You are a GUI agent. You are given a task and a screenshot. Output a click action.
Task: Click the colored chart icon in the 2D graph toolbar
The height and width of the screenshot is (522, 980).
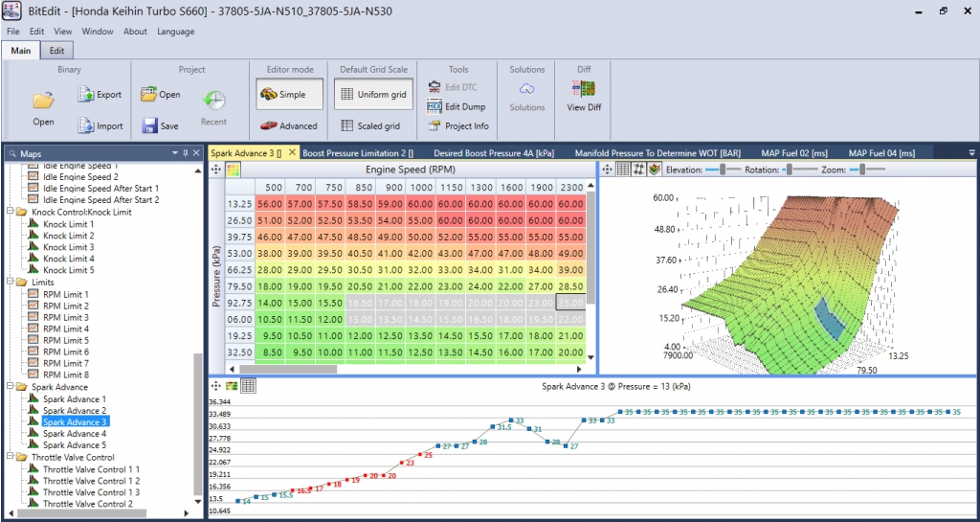click(232, 386)
